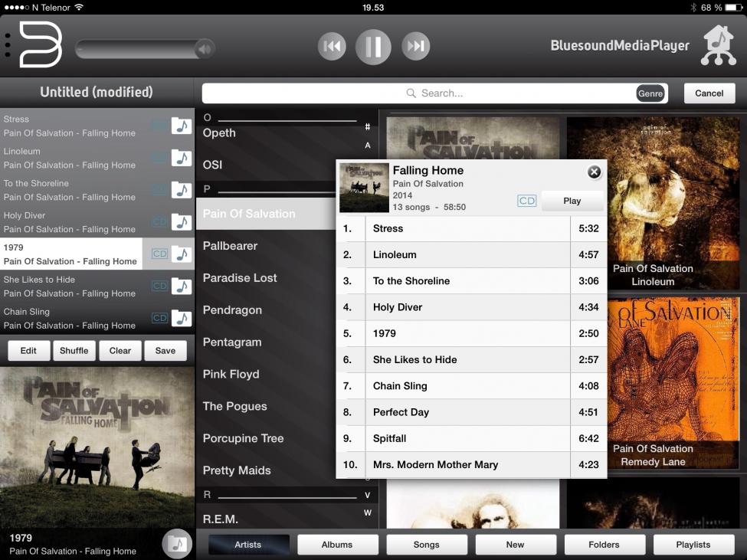
Task: Tap the now playing Falling Home artwork
Action: pyautogui.click(x=97, y=447)
